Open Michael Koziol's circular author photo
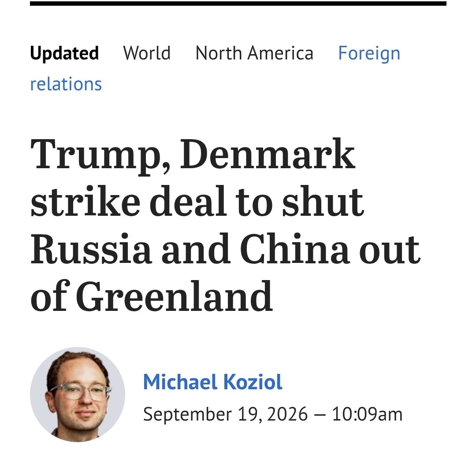 [x=78, y=394]
